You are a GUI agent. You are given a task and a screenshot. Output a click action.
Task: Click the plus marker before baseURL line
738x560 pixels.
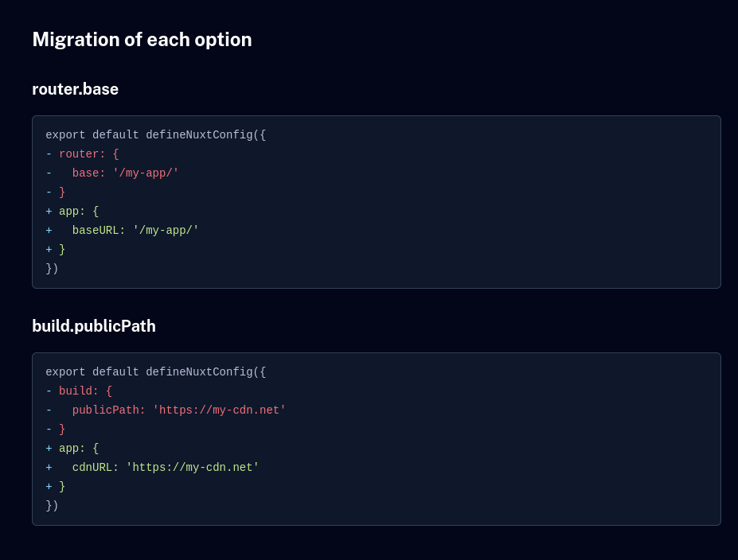[x=49, y=231]
